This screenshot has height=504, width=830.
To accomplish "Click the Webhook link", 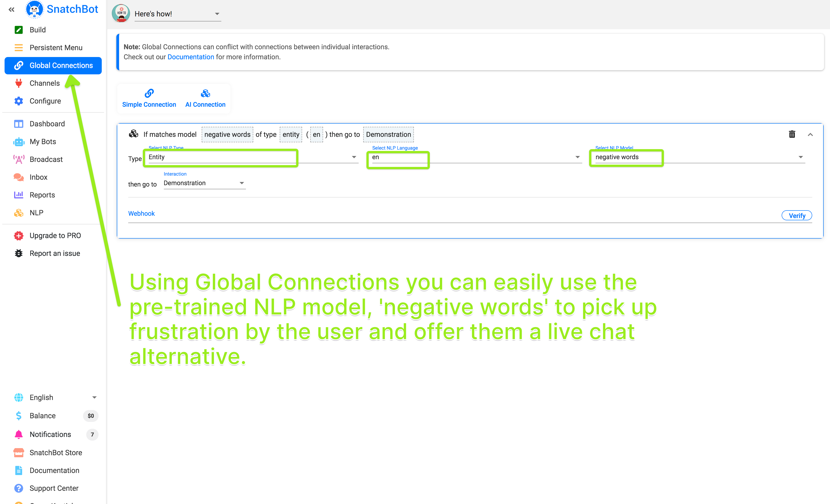I will coord(141,213).
